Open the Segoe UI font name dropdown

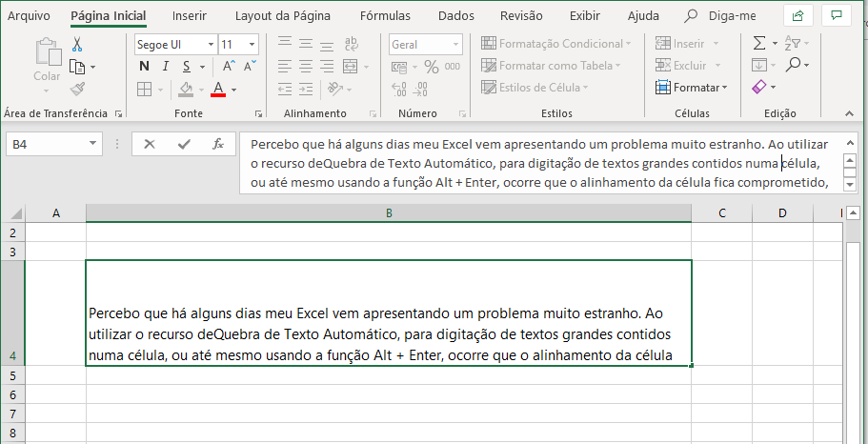click(211, 45)
